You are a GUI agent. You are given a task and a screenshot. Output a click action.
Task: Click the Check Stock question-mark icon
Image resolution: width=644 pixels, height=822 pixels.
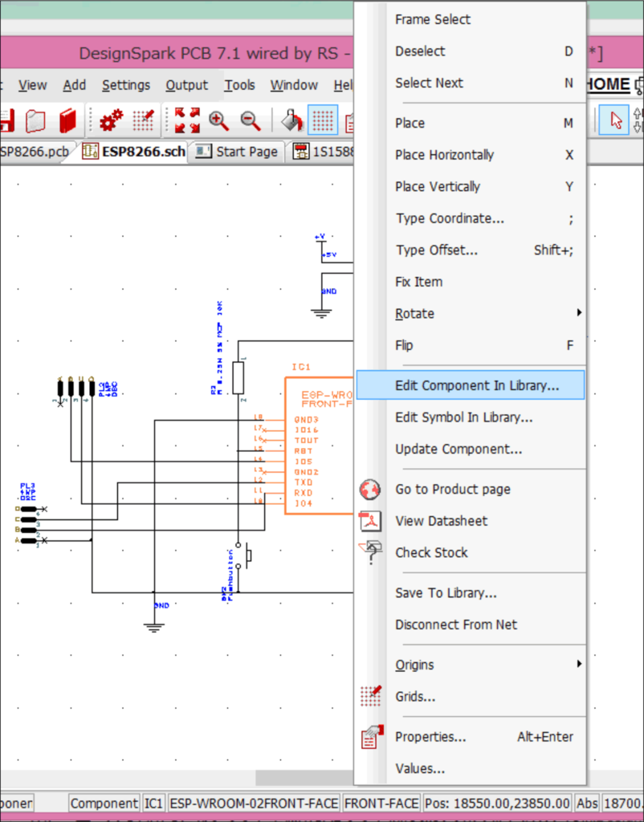[370, 552]
